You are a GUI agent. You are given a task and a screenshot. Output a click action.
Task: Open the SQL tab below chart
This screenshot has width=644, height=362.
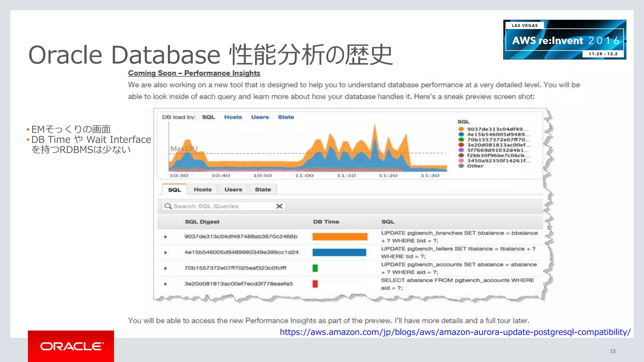[175, 189]
